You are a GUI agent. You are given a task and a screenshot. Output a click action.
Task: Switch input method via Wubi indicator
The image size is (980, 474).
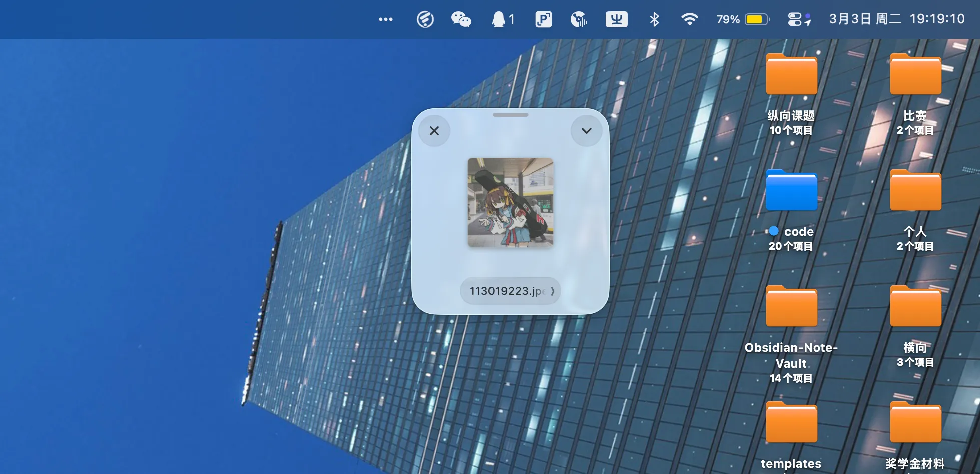pyautogui.click(x=616, y=19)
